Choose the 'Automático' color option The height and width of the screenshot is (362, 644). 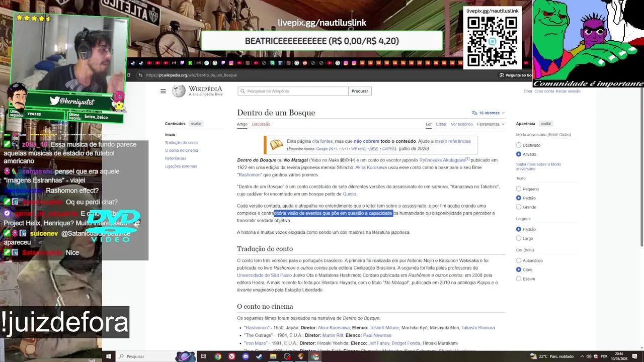coord(519,260)
